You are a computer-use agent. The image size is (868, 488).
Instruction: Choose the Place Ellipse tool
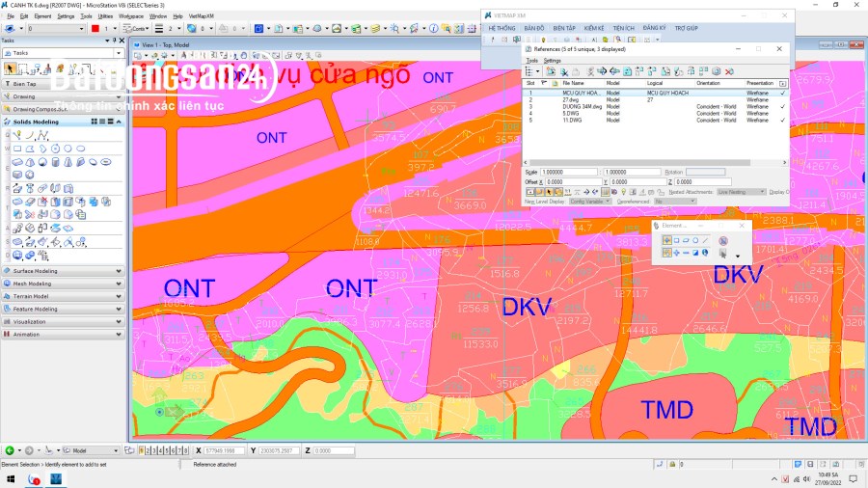pos(81,149)
